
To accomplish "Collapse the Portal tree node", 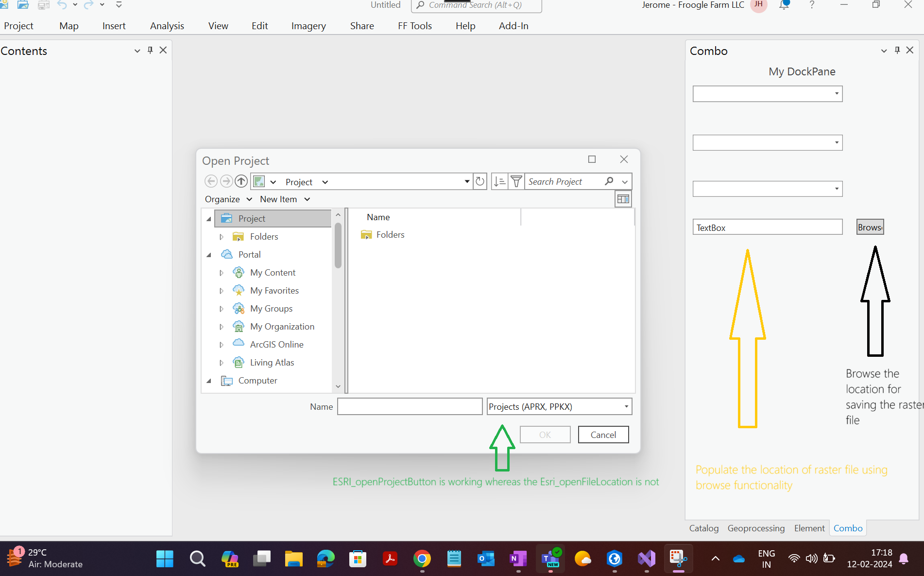I will tap(209, 255).
